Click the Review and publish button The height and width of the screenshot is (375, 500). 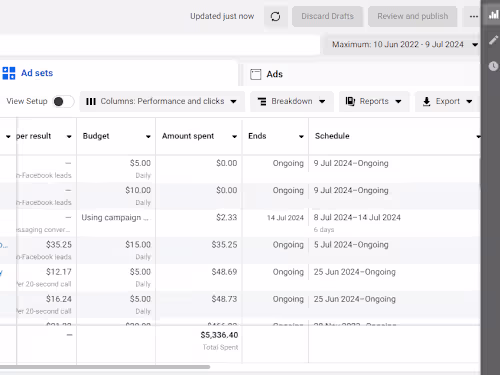pyautogui.click(x=413, y=16)
